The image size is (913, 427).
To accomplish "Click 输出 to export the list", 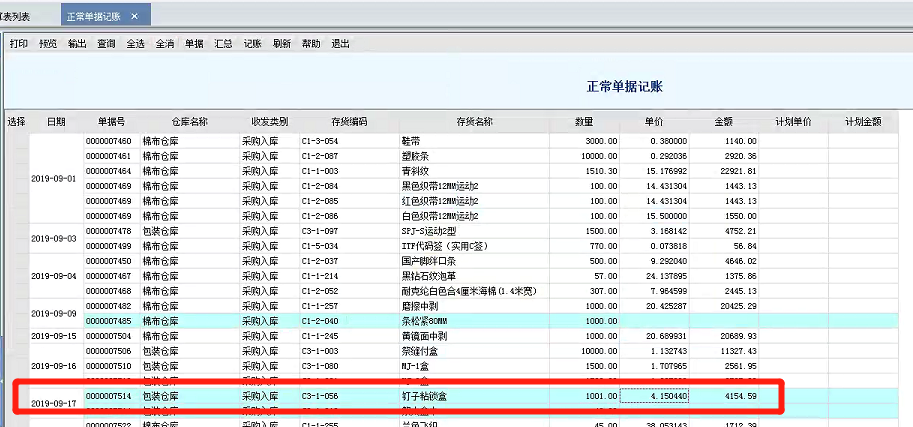I will pyautogui.click(x=77, y=44).
